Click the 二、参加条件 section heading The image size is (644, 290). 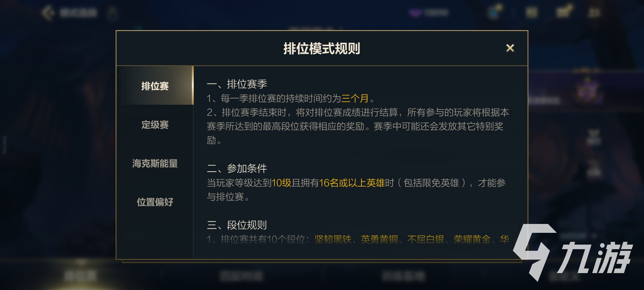(x=237, y=169)
